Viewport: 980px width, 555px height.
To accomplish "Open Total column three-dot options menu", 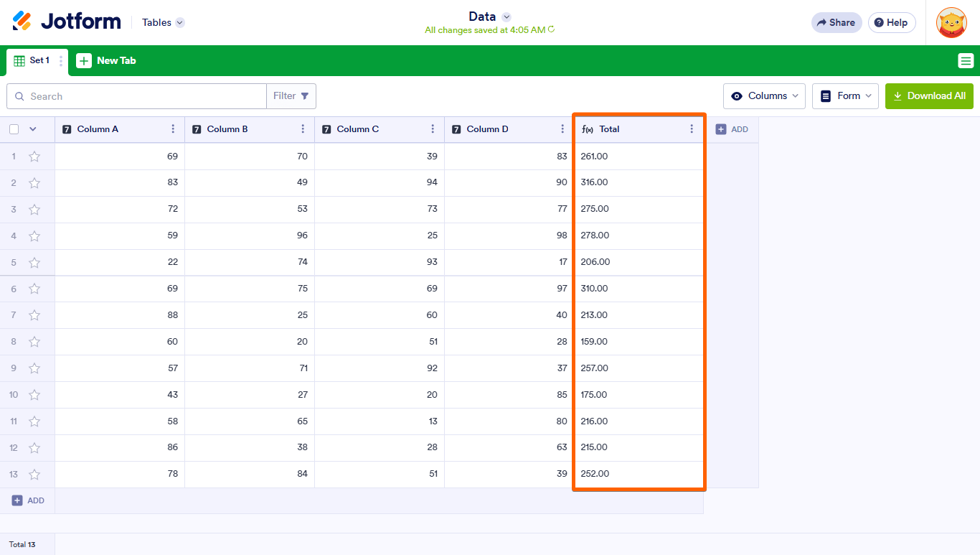I will pos(692,129).
